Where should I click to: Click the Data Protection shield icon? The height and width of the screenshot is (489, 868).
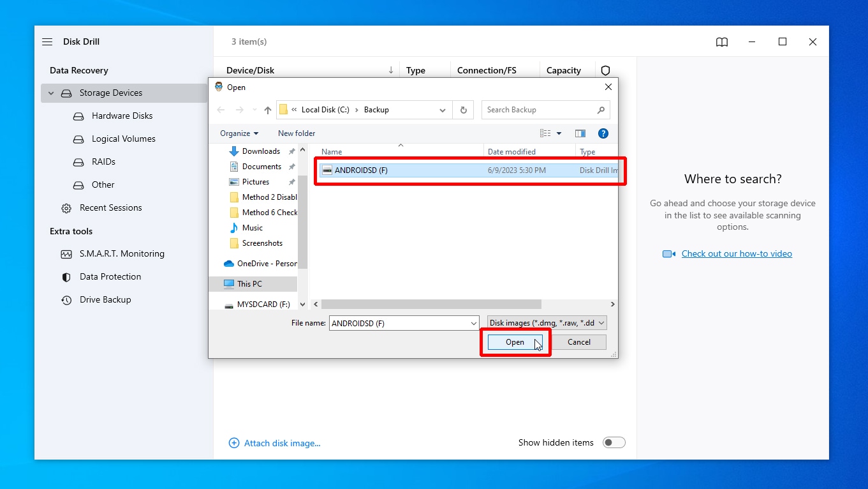click(x=66, y=277)
